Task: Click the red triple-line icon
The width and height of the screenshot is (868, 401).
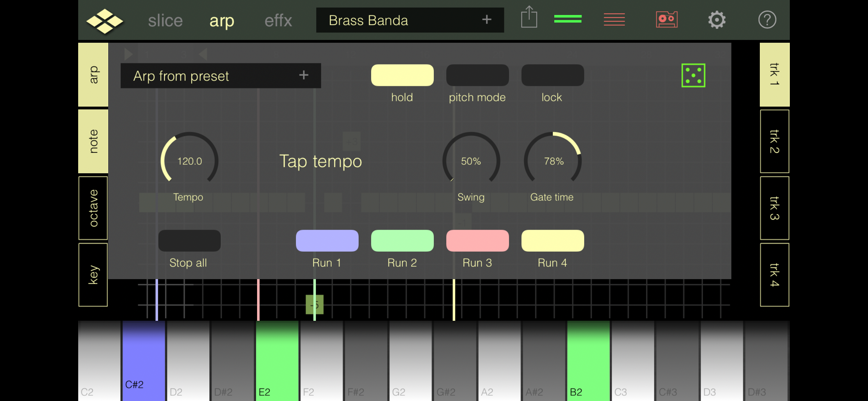Action: coord(614,19)
